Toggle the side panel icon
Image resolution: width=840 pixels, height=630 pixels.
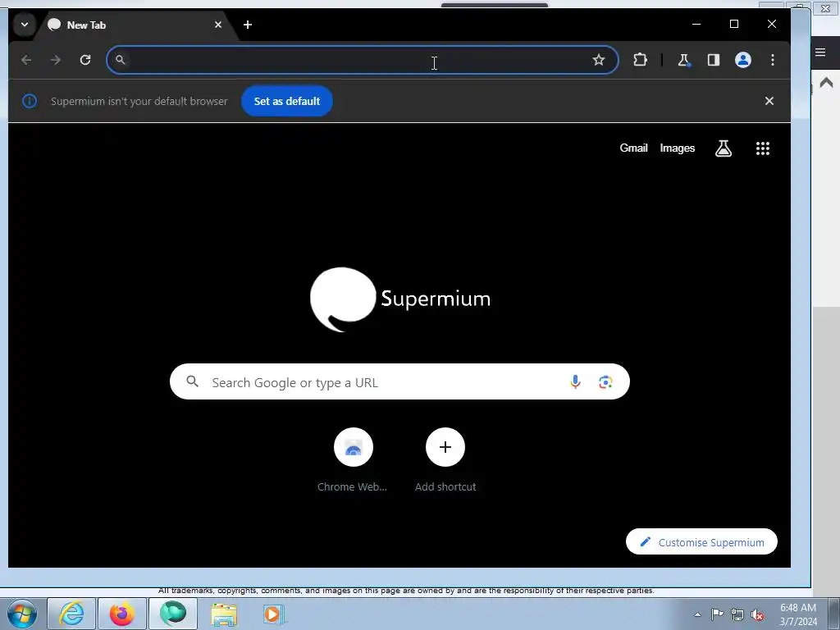pyautogui.click(x=713, y=60)
